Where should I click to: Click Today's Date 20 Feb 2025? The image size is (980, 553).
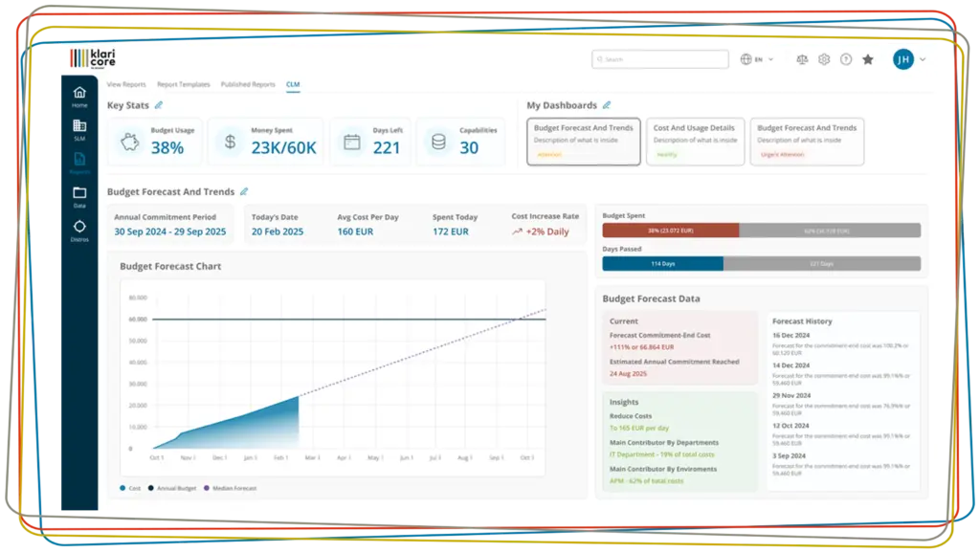click(278, 232)
